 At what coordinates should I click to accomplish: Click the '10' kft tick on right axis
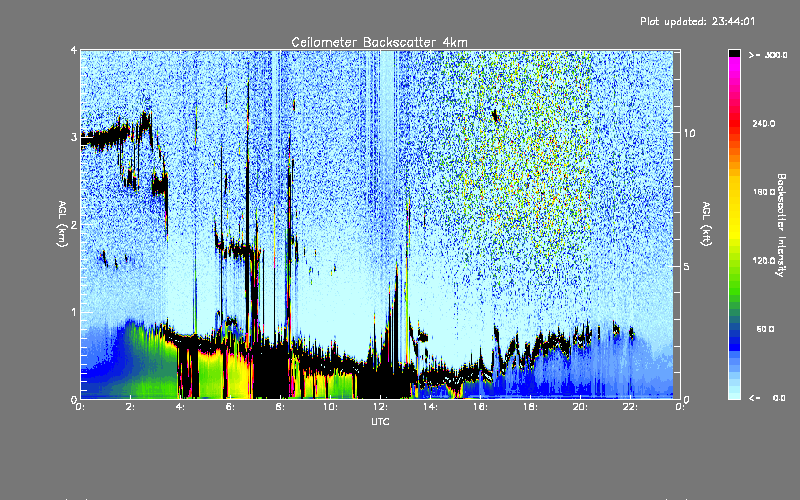pyautogui.click(x=689, y=133)
